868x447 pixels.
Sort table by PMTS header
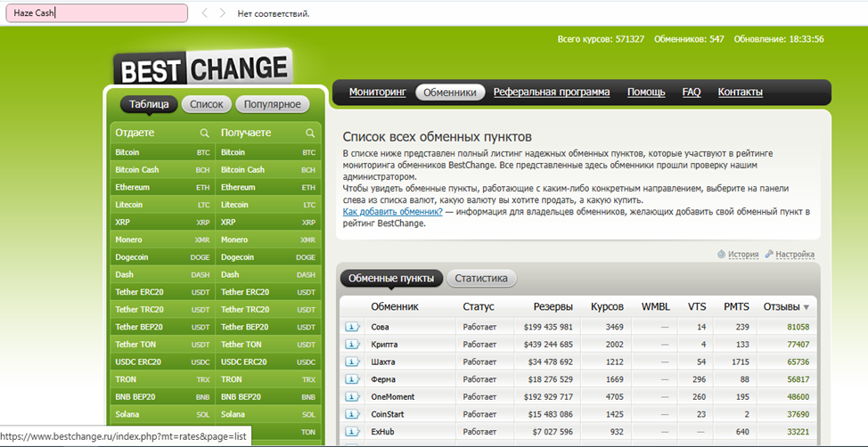point(736,306)
